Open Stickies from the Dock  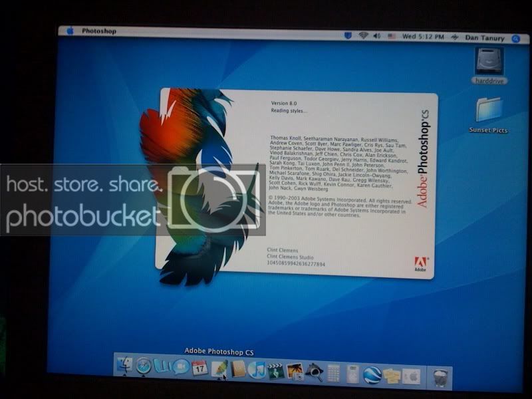coord(392,376)
